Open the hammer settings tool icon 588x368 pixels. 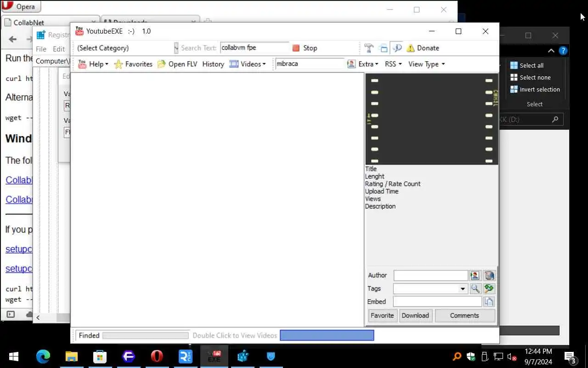pos(369,48)
